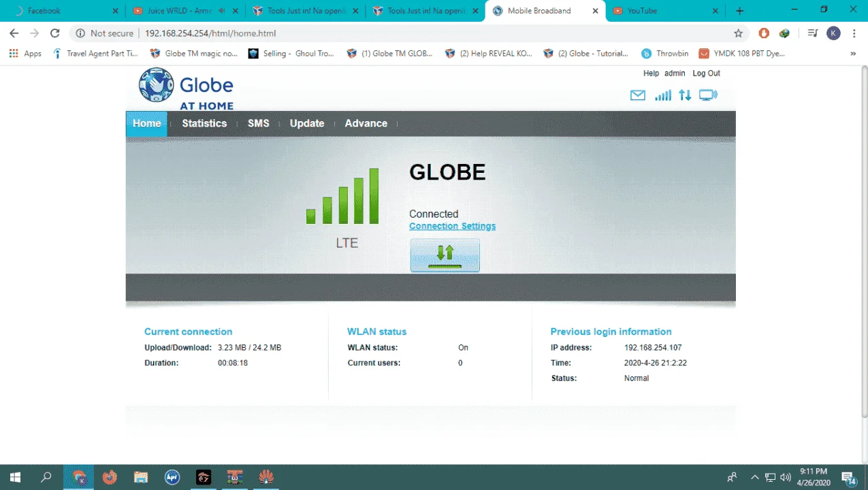Close the Mobile Broadband tab

[595, 11]
